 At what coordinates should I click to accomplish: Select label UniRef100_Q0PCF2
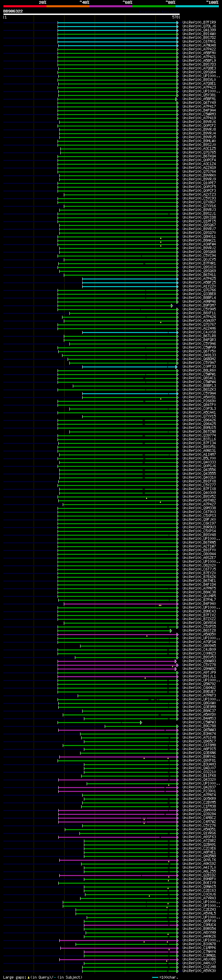click(x=199, y=125)
